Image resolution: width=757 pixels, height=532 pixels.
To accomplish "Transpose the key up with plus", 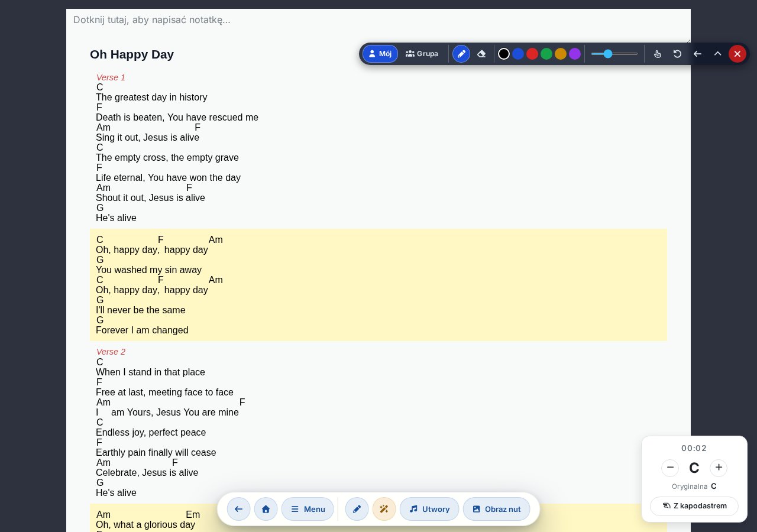I will pos(719,468).
